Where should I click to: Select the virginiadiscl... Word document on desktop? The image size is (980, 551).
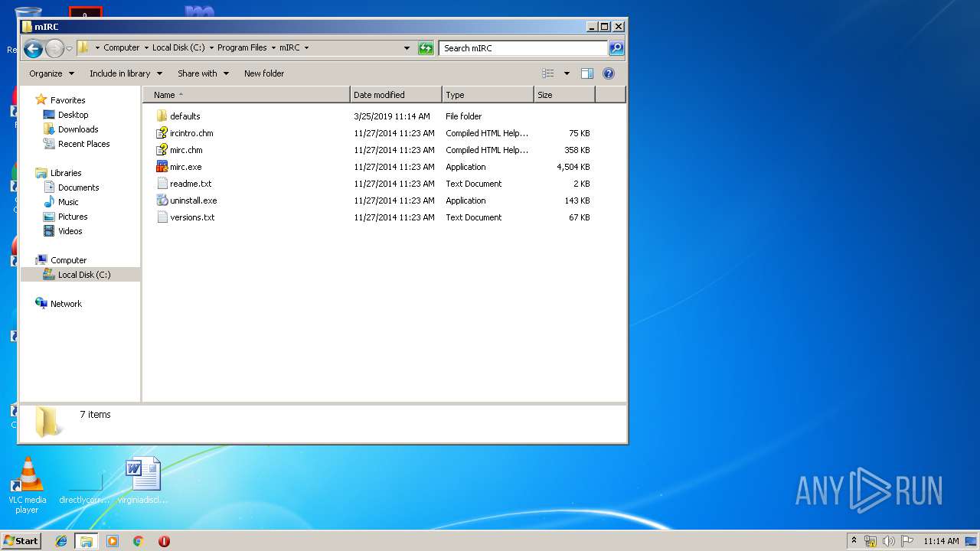click(x=143, y=480)
